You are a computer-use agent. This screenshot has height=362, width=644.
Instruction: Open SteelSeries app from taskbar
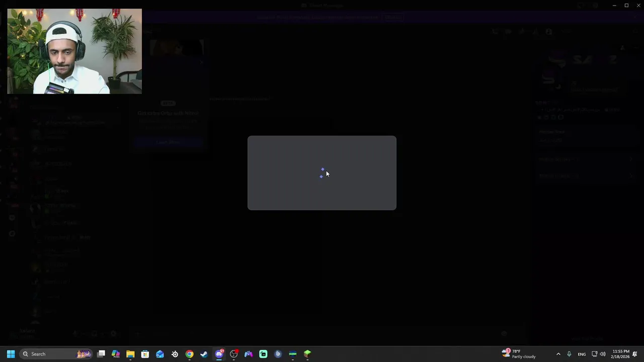[175, 354]
